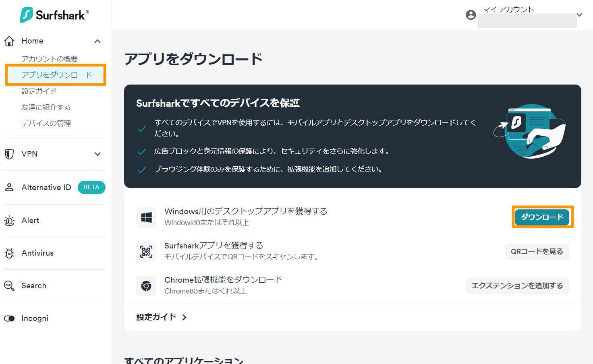Click the Chrome80またはそれ以上 subtitle
593x364 pixels.
pos(205,291)
